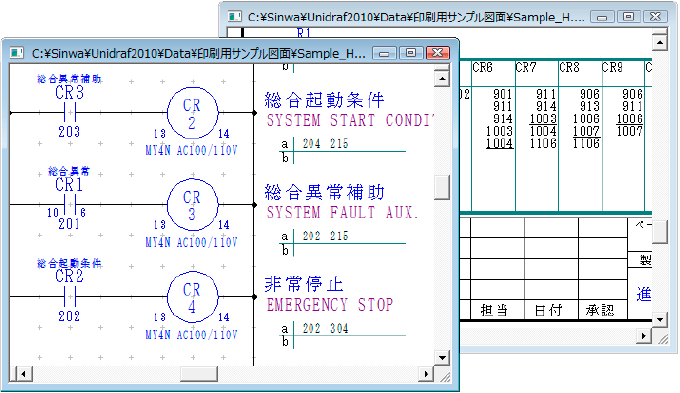
Task: Click front window horizontal scroll left arrow
Action: point(23,374)
